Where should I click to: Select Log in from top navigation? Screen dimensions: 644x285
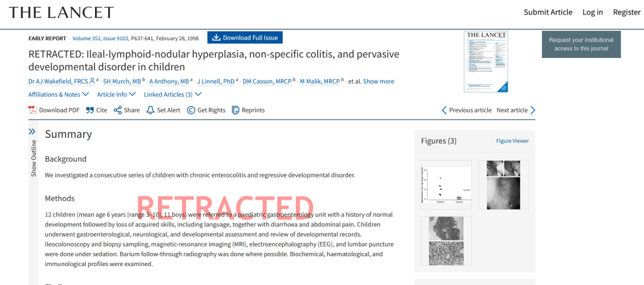pyautogui.click(x=592, y=12)
